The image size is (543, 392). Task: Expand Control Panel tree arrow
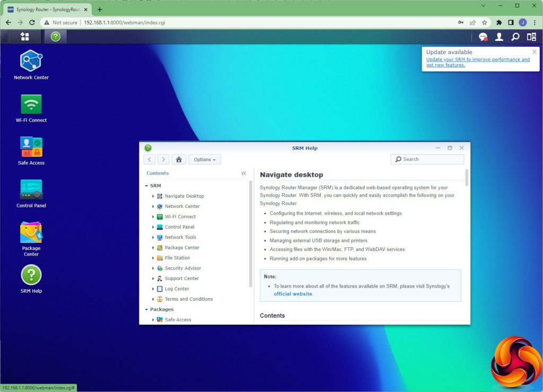(x=153, y=227)
